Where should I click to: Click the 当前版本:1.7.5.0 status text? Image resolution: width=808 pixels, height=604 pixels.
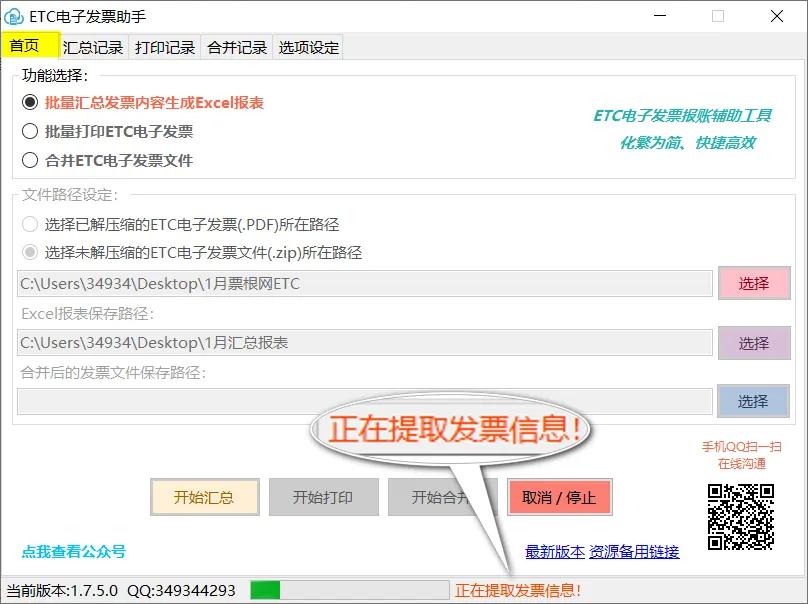point(62,591)
